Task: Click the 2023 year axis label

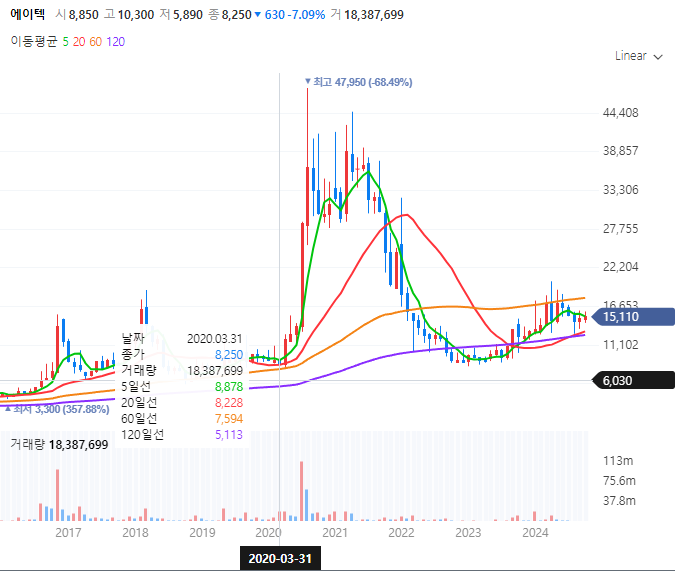Action: tap(468, 533)
